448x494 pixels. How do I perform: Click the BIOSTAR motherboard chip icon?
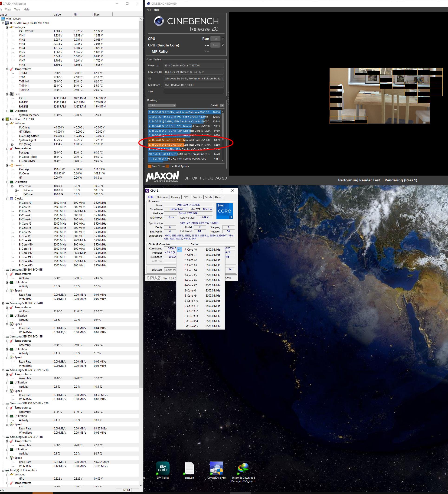click(7, 23)
